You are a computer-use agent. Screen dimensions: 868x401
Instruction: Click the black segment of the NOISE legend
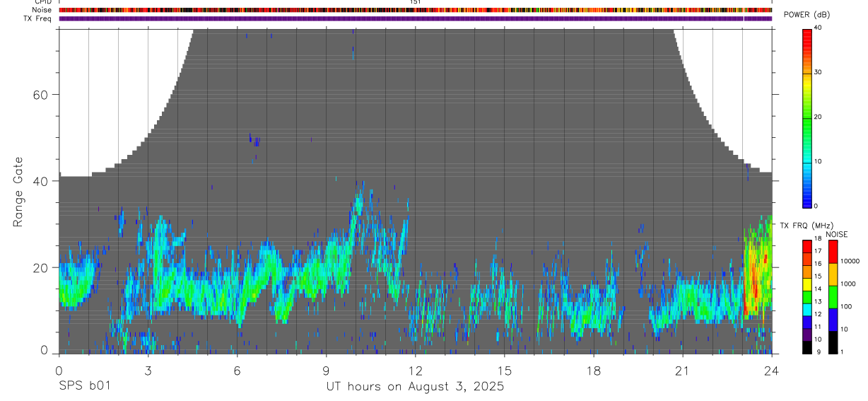tap(833, 342)
